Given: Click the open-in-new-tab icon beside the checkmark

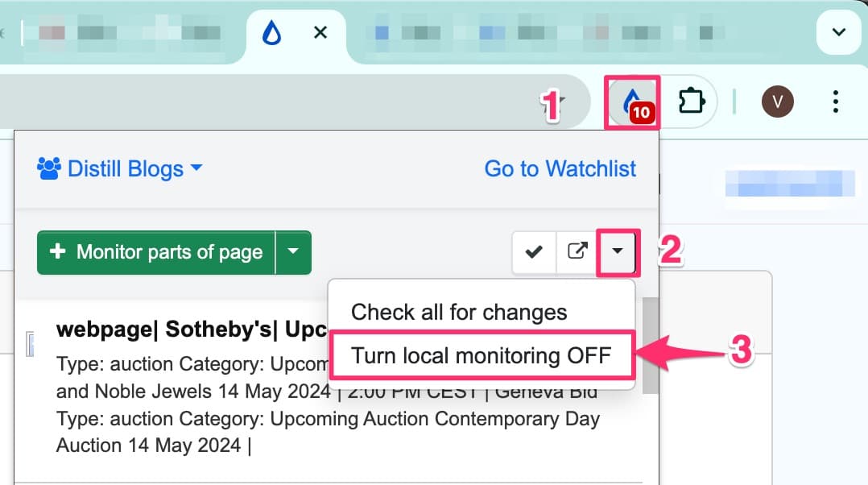Looking at the screenshot, I should [x=577, y=252].
